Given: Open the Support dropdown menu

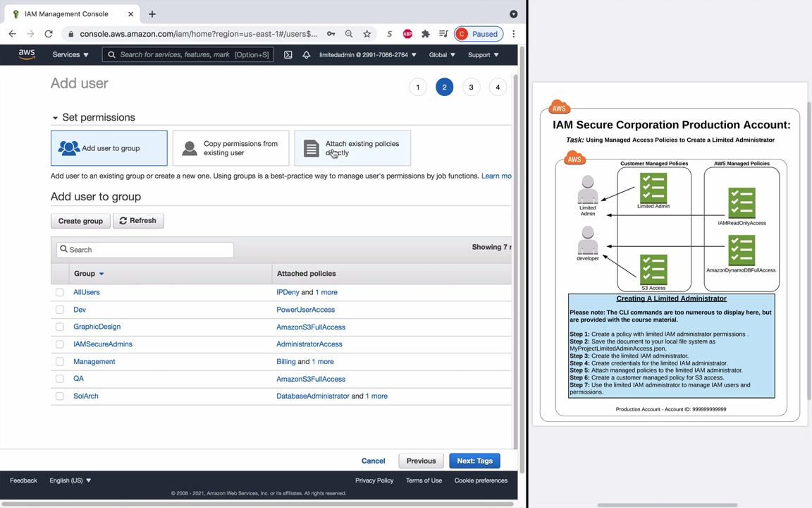Looking at the screenshot, I should 483,54.
